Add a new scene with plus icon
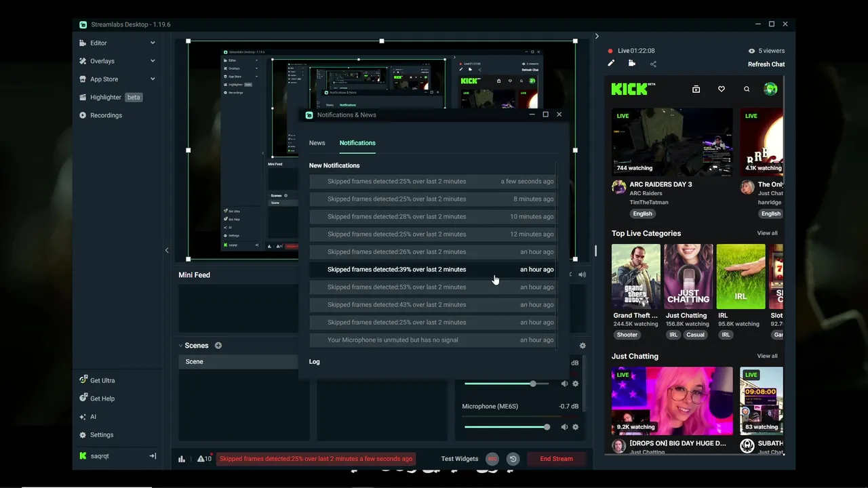 coord(218,346)
